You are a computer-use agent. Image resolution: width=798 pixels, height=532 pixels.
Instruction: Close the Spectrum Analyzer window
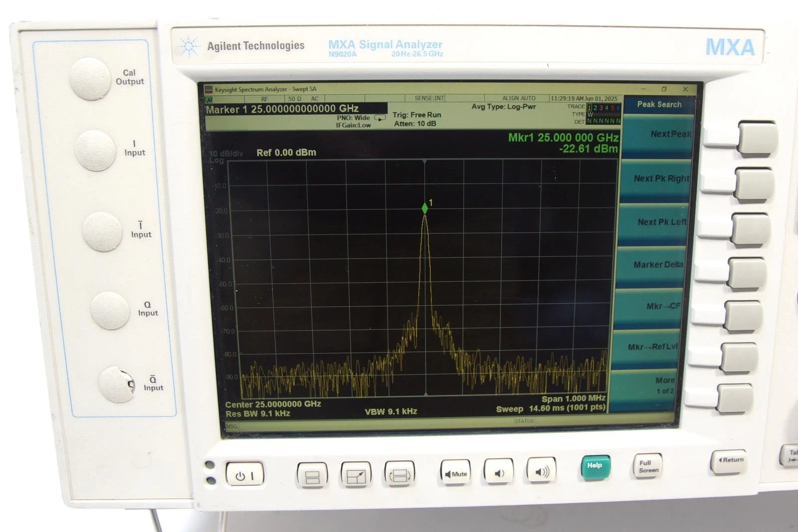click(685, 89)
